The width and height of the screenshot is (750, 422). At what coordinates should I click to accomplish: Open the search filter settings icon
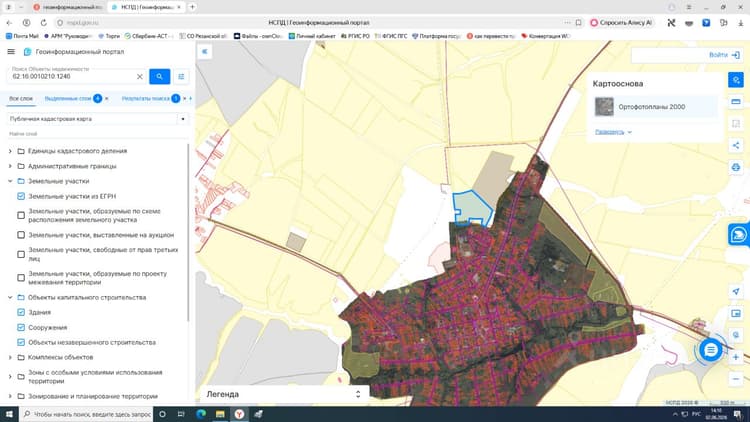tap(181, 77)
